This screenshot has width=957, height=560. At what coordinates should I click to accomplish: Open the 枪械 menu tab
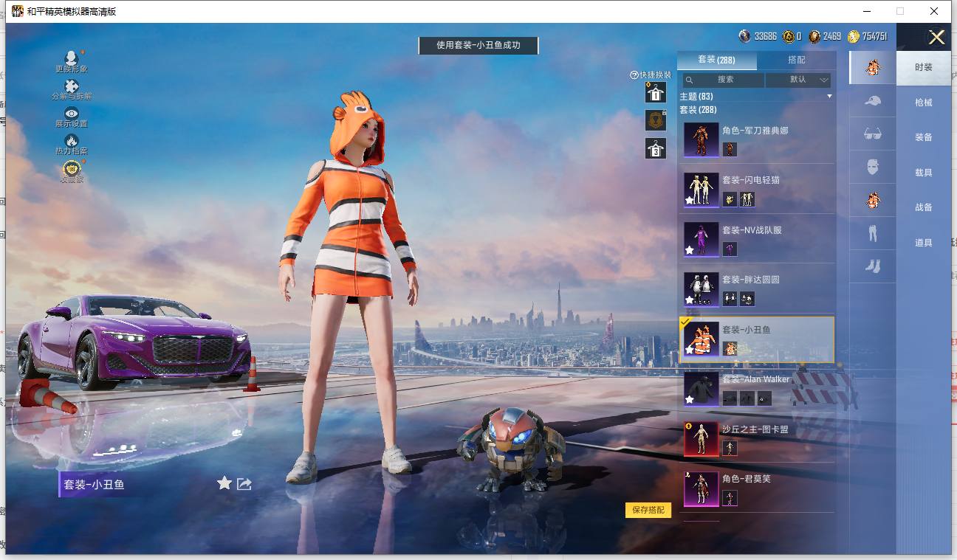(924, 103)
